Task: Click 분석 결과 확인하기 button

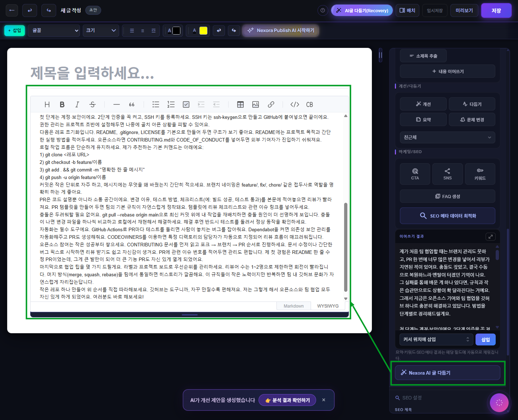Action: [287, 400]
